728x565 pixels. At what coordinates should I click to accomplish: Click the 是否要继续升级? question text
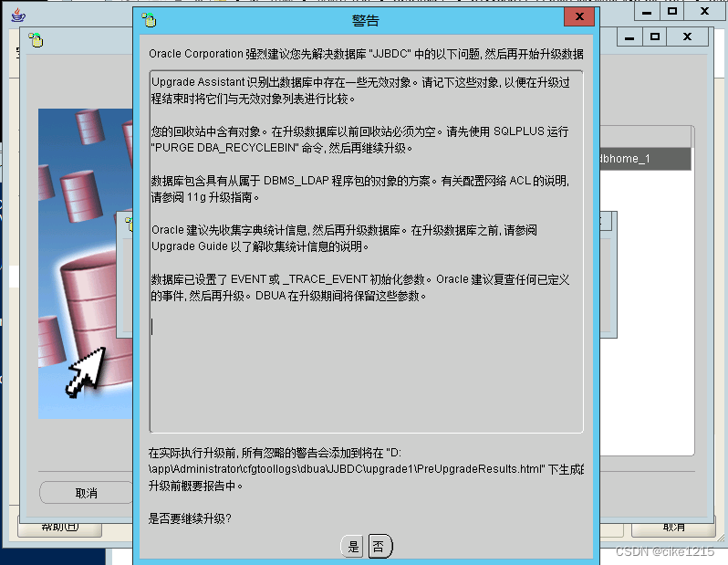click(190, 518)
